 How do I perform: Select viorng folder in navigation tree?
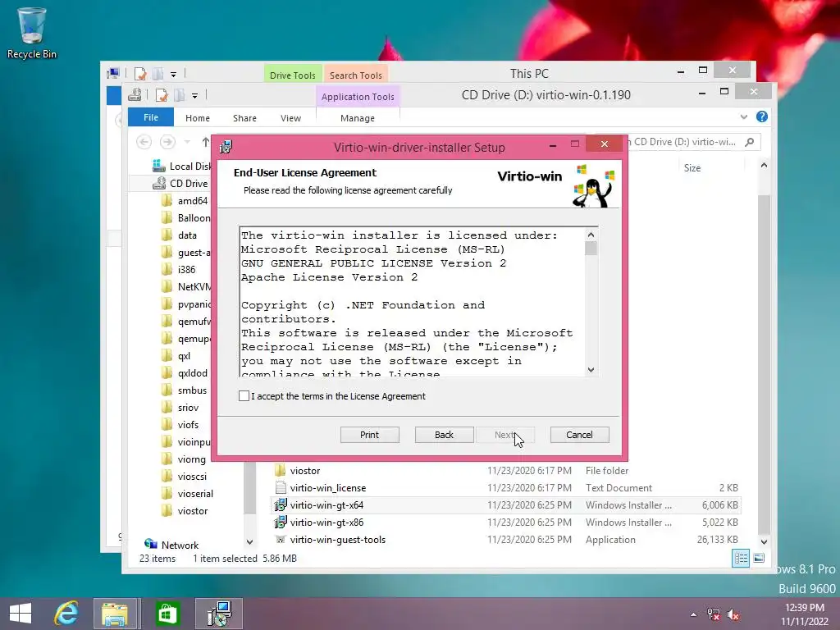pos(183,459)
